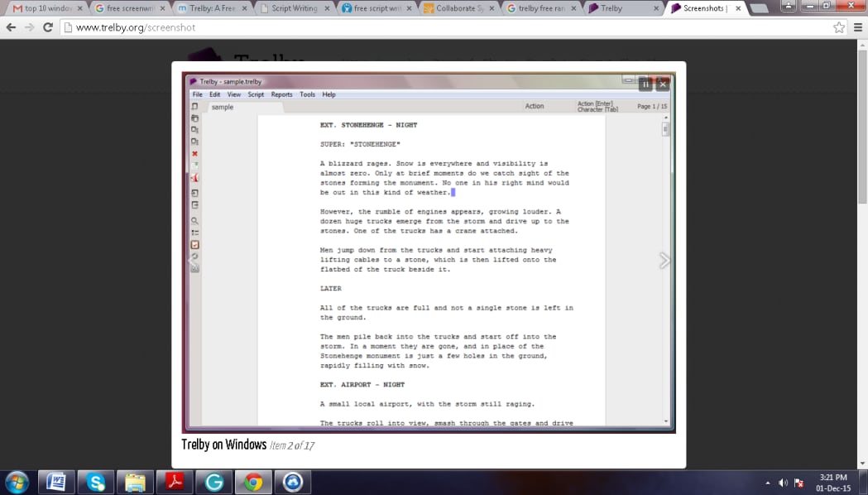Click the Trelby script vertical scrollbar thumb
Screen dimensions: 868x495
click(665, 129)
